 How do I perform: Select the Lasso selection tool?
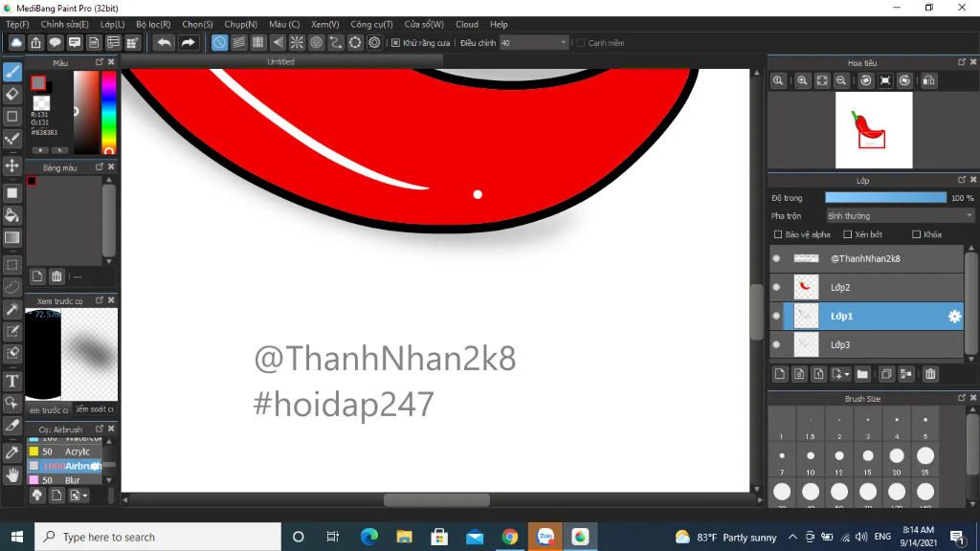pyautogui.click(x=11, y=287)
